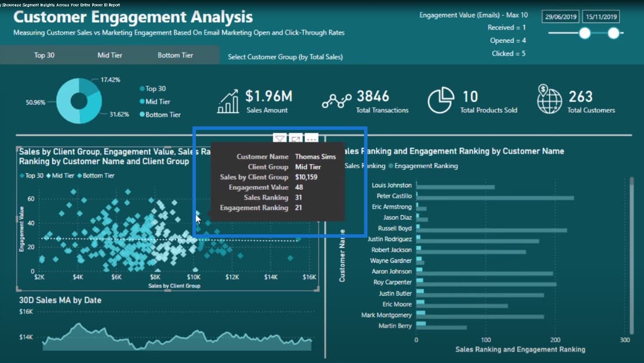
Task: Click the $1.96M sales amount value
Action: point(268,96)
